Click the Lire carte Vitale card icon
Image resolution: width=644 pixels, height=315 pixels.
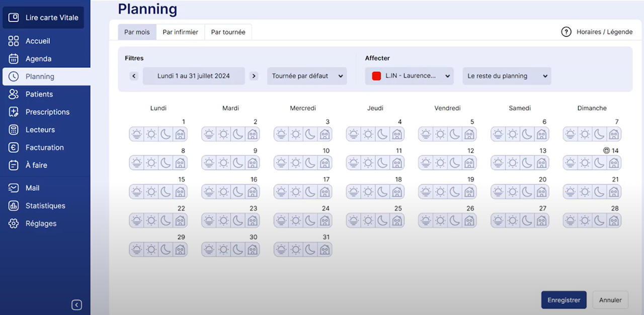(x=14, y=18)
